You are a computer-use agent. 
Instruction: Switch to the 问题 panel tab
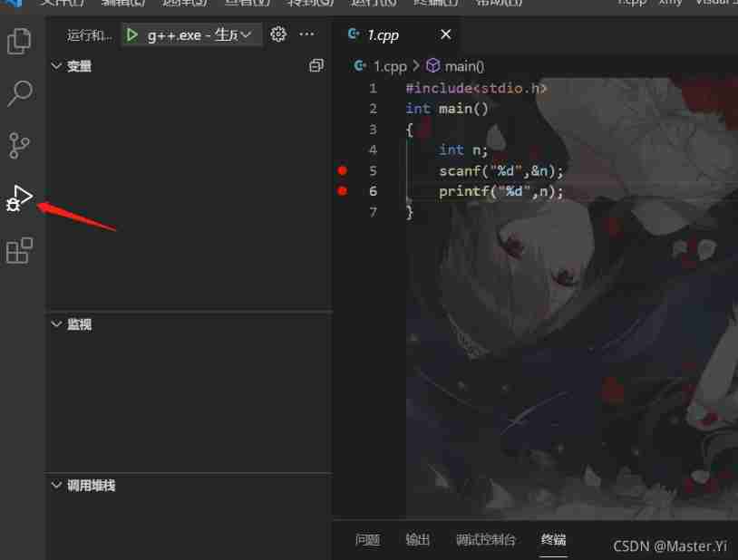367,539
